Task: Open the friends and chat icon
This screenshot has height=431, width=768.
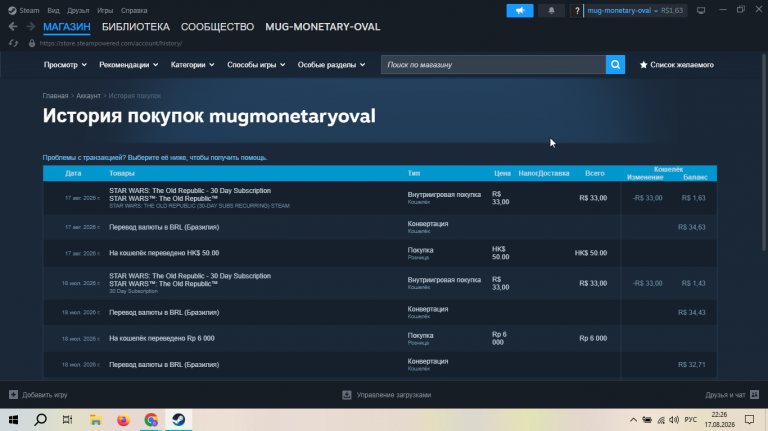Action: pyautogui.click(x=754, y=394)
